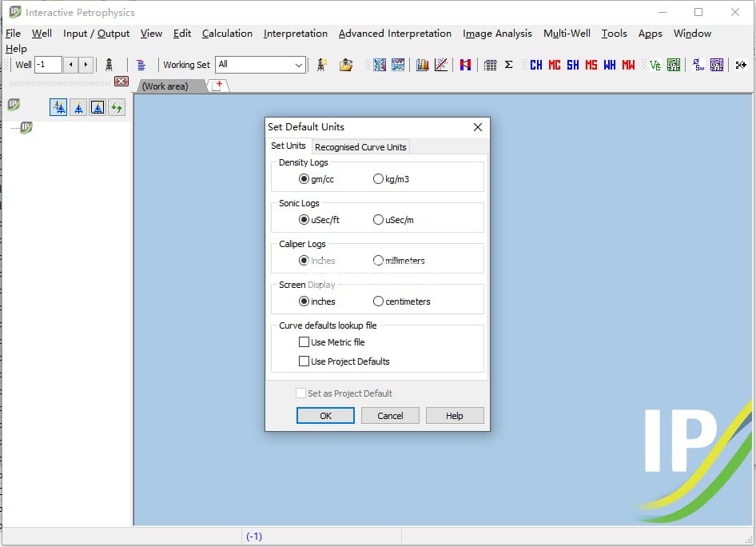Click the purple grid icon next to Sw
The image size is (756, 547).
pos(717,65)
